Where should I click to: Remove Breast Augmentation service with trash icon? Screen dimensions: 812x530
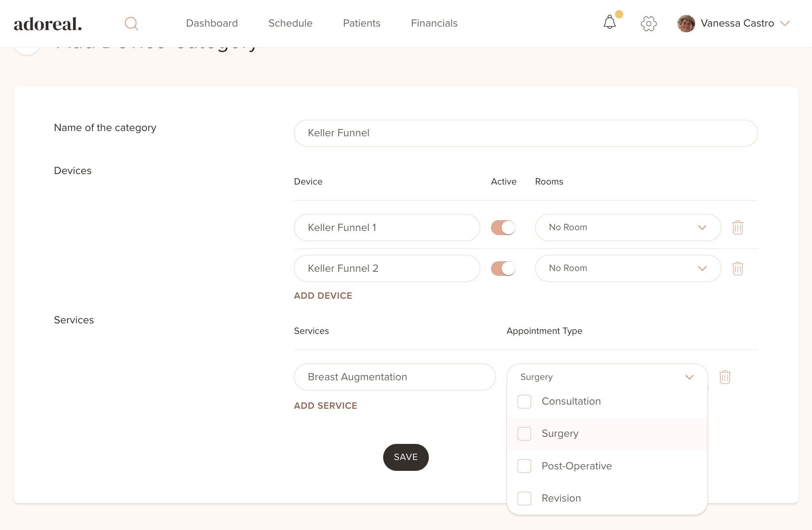pyautogui.click(x=725, y=377)
